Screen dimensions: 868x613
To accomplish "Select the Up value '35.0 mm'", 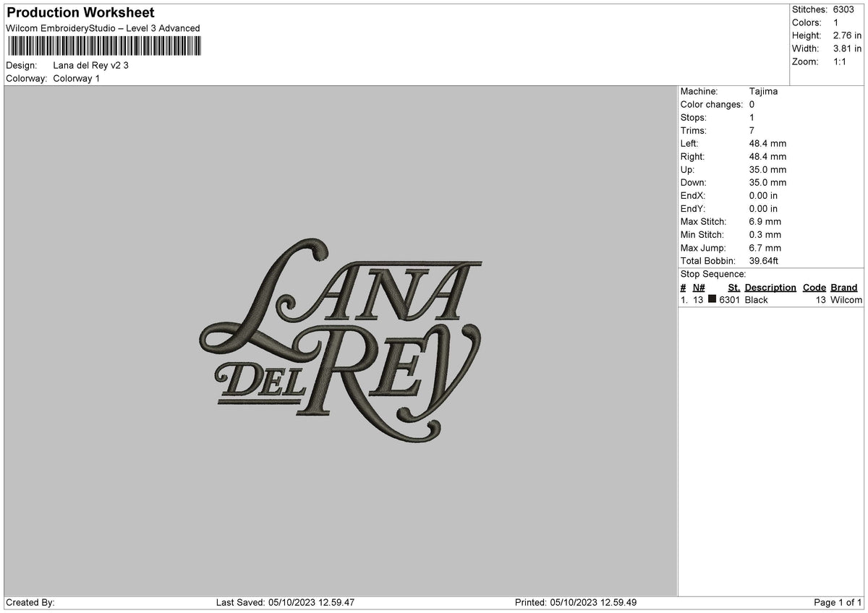I will pos(767,169).
